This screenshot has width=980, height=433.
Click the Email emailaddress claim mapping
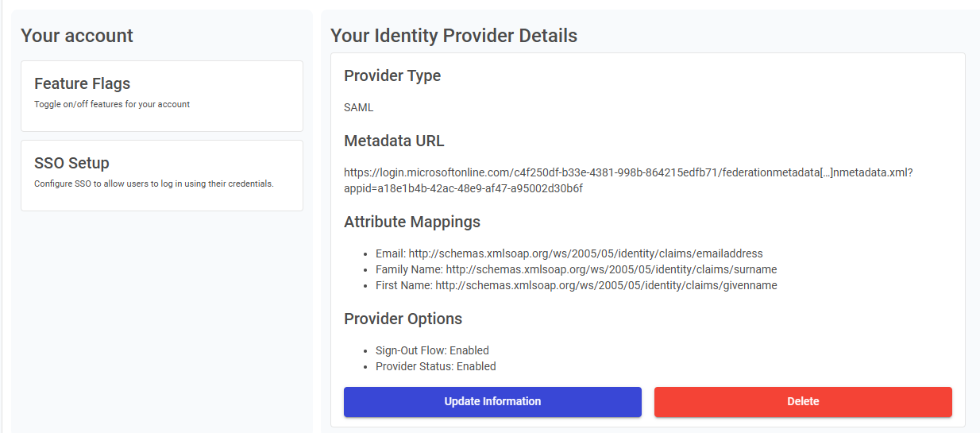569,253
